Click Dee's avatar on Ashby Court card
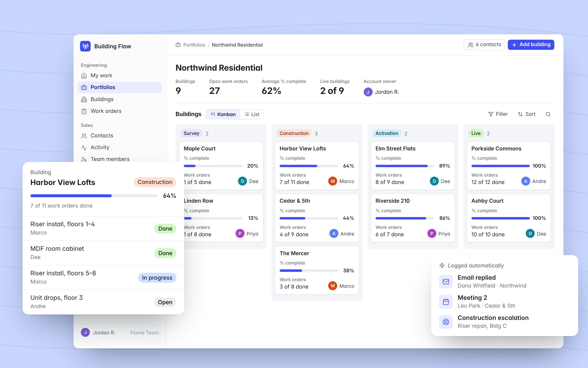This screenshot has width=588, height=368. click(x=530, y=234)
